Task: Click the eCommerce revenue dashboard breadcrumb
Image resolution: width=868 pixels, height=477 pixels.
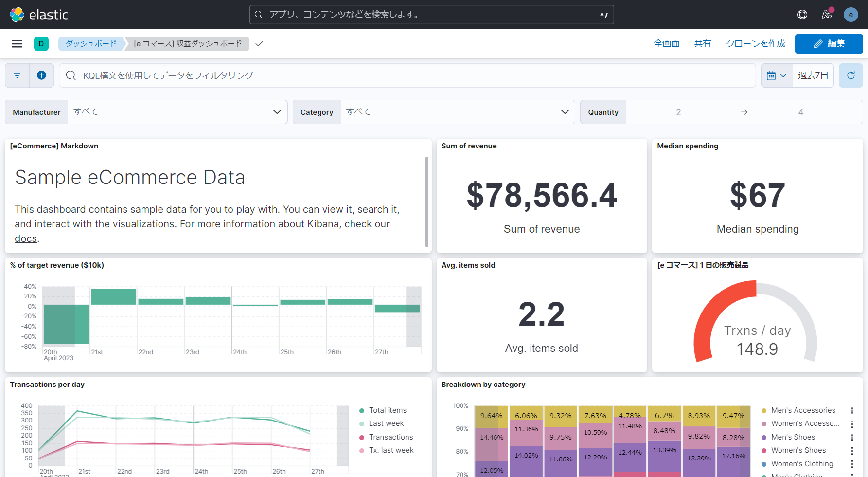Action: (188, 44)
